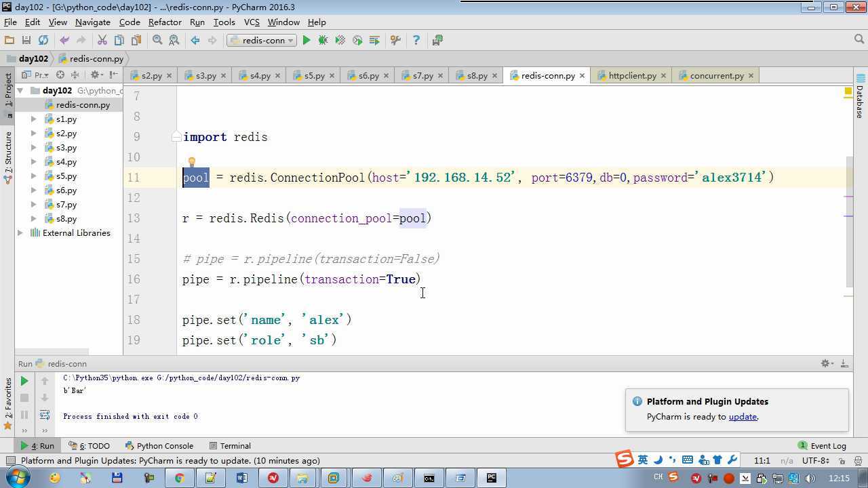
Task: Switch to the s6.py editor tab
Action: click(x=368, y=75)
